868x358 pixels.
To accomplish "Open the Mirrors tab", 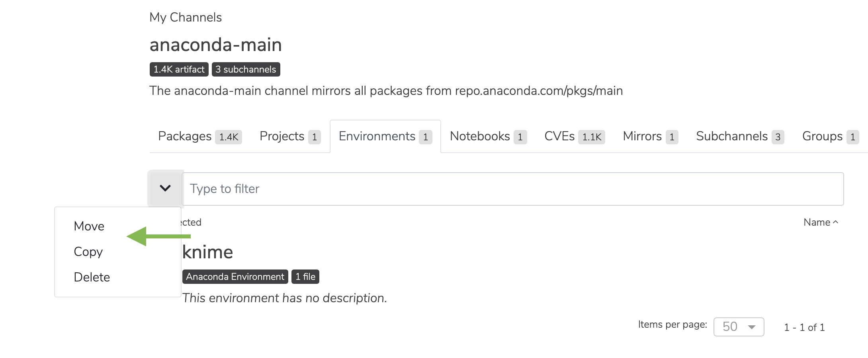I will point(651,136).
